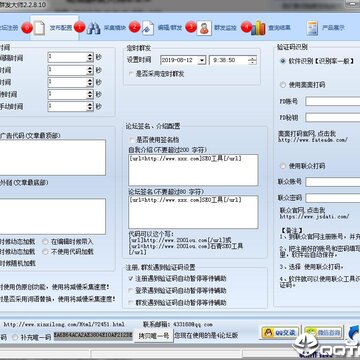
Task: Open the 发布配置 tab
Action: pyautogui.click(x=54, y=28)
